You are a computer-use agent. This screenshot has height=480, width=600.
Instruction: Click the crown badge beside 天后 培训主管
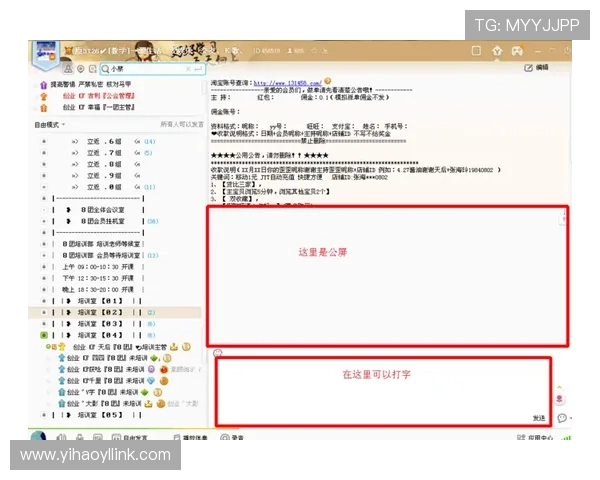pyautogui.click(x=174, y=347)
